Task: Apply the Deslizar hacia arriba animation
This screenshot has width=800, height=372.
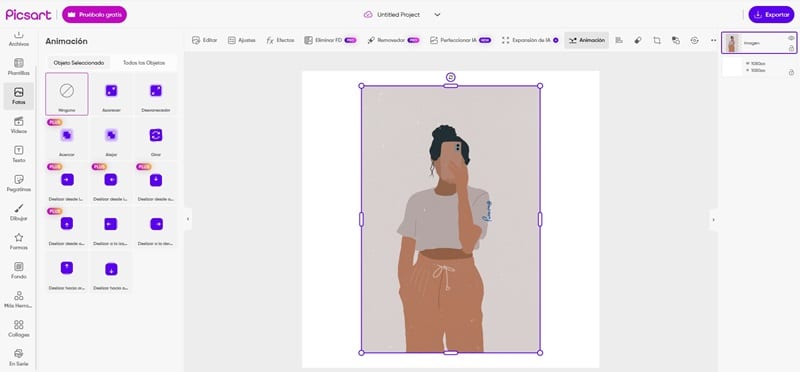Action: 66,272
